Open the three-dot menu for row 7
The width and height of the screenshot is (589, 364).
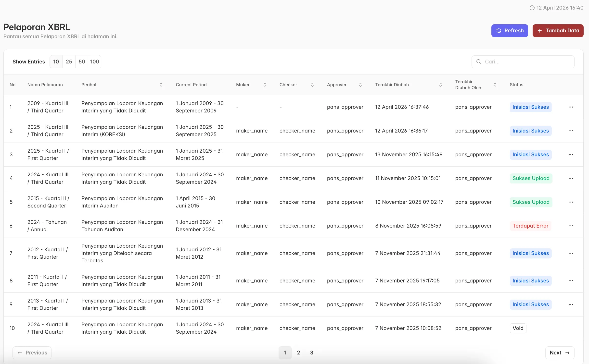pyautogui.click(x=571, y=253)
